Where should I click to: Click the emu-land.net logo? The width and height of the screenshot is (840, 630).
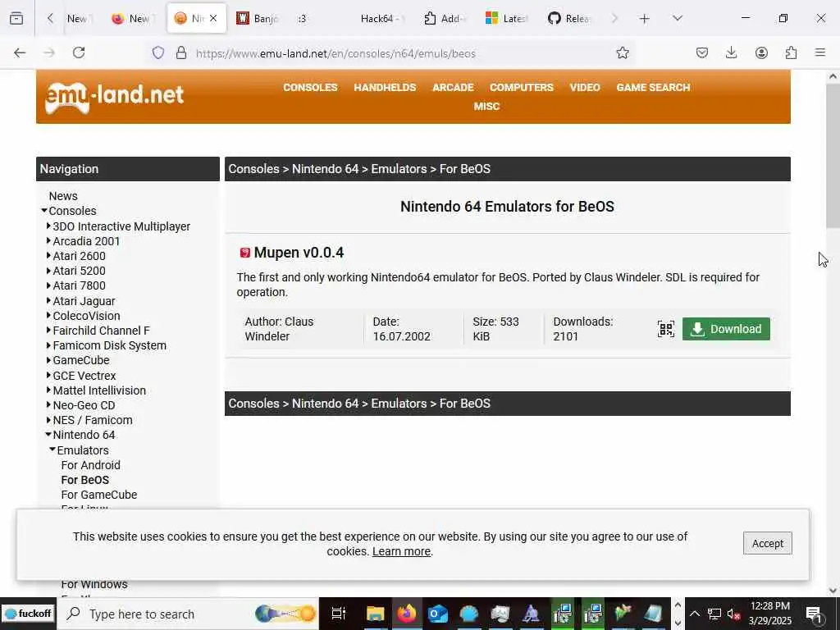114,97
